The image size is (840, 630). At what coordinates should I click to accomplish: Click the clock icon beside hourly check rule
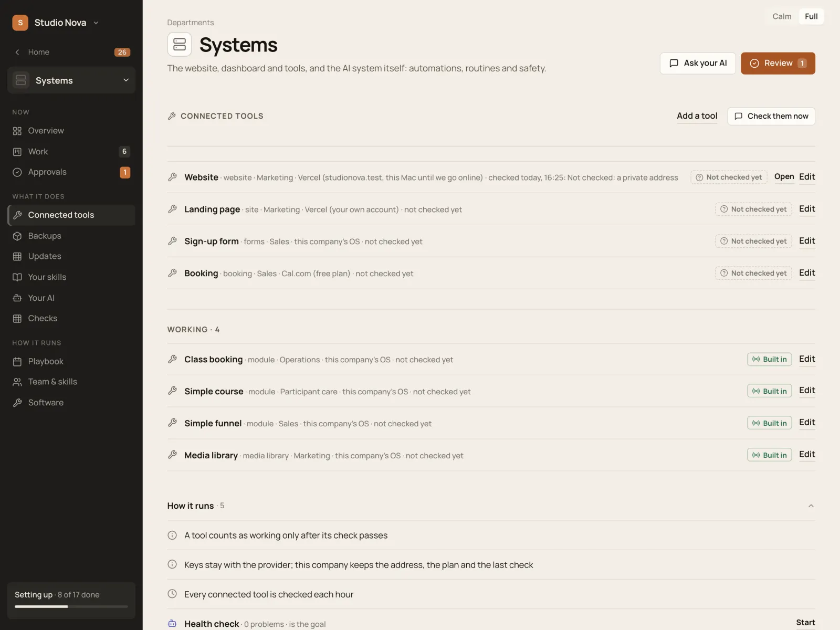pos(172,594)
